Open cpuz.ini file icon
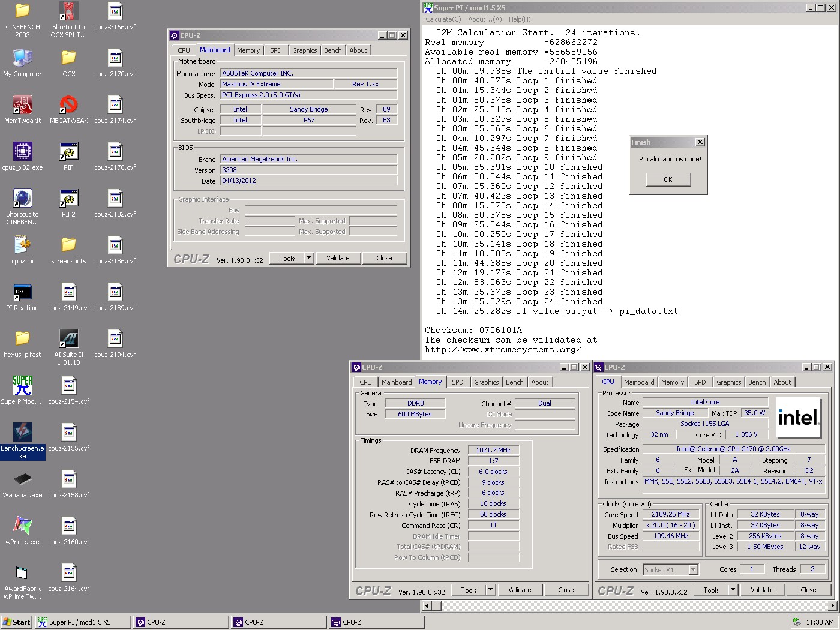Viewport: 840px width, 630px height. (22, 245)
